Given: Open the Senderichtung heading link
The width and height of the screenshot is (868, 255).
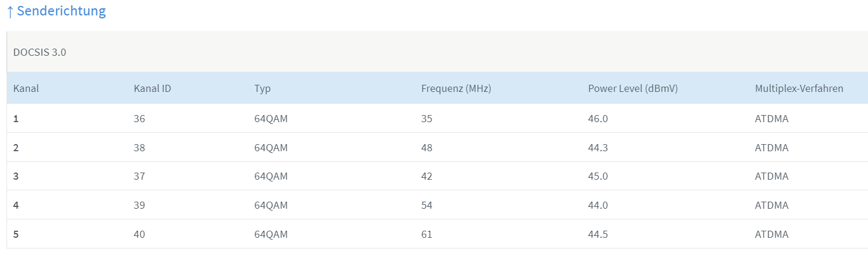Looking at the screenshot, I should pos(61,11).
